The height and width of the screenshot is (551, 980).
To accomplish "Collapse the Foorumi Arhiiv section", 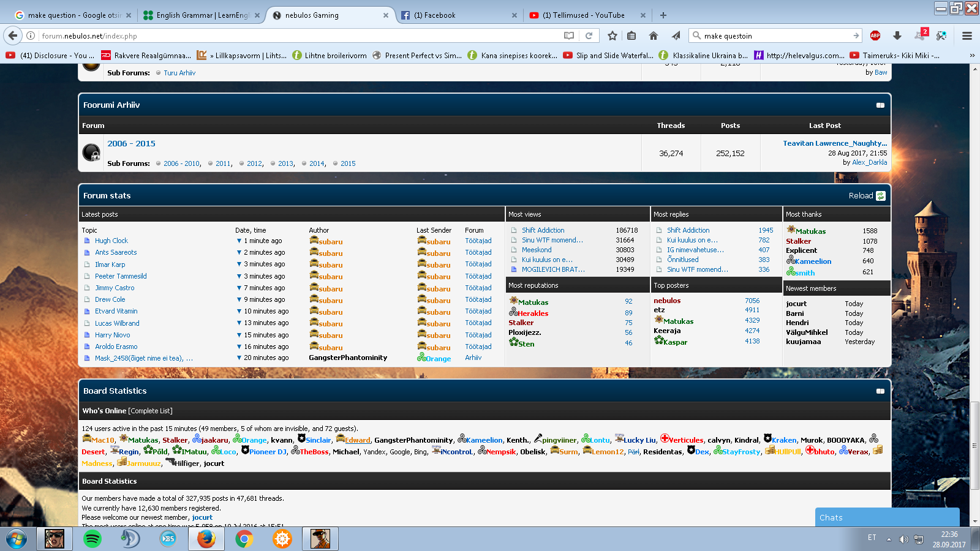I will tap(880, 105).
